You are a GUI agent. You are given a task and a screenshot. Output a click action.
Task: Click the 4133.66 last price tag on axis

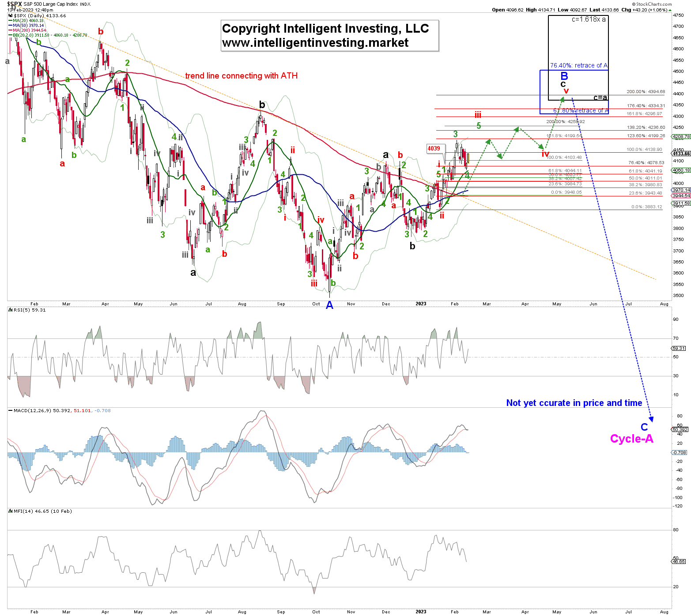(681, 154)
